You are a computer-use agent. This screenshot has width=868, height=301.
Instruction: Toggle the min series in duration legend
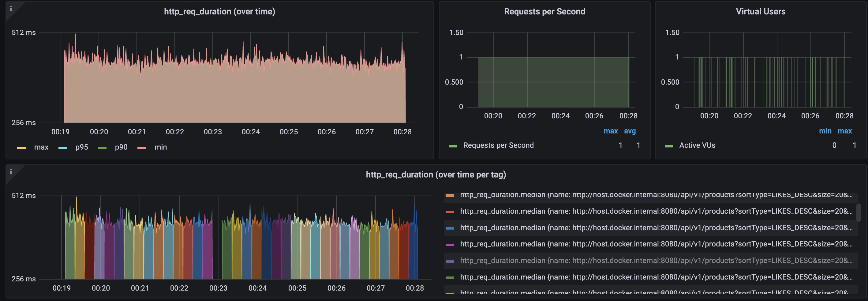(160, 147)
